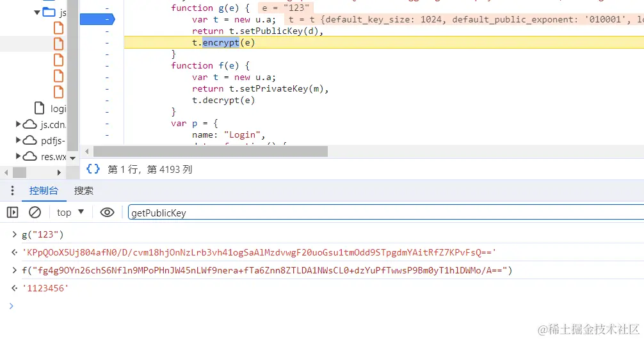Screen dimensions: 644x340
Task: Click the highlighted encrypt token in code
Action: [x=221, y=42]
